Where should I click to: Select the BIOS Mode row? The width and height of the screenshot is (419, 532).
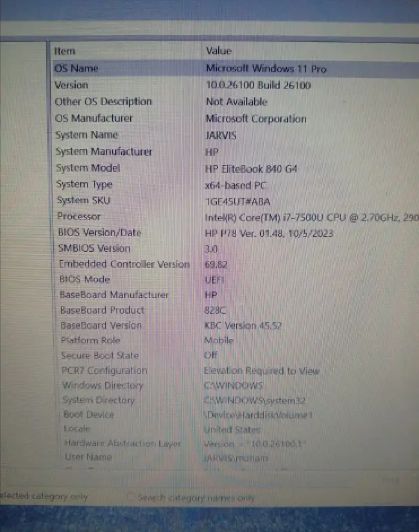(x=85, y=280)
